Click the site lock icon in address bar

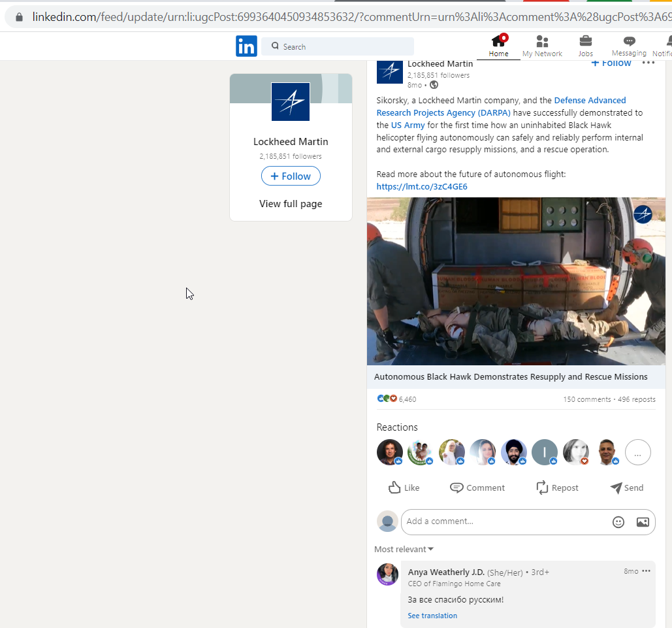[20, 17]
